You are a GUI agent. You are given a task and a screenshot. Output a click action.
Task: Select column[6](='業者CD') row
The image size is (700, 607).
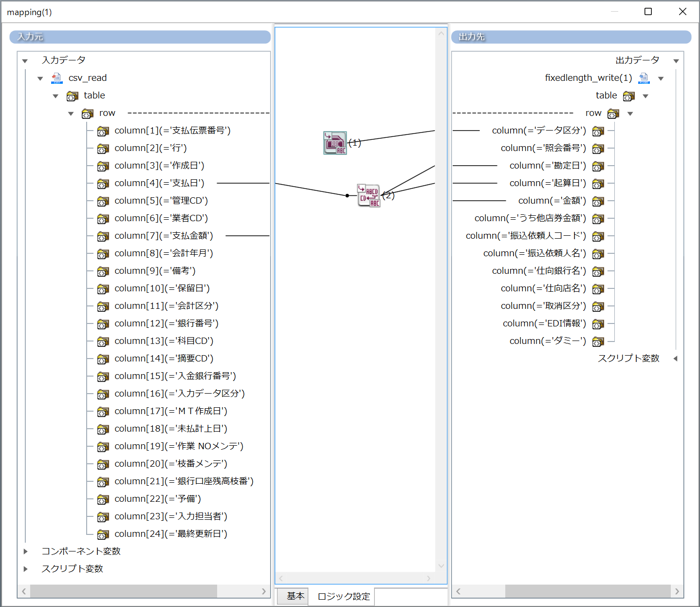[161, 218]
